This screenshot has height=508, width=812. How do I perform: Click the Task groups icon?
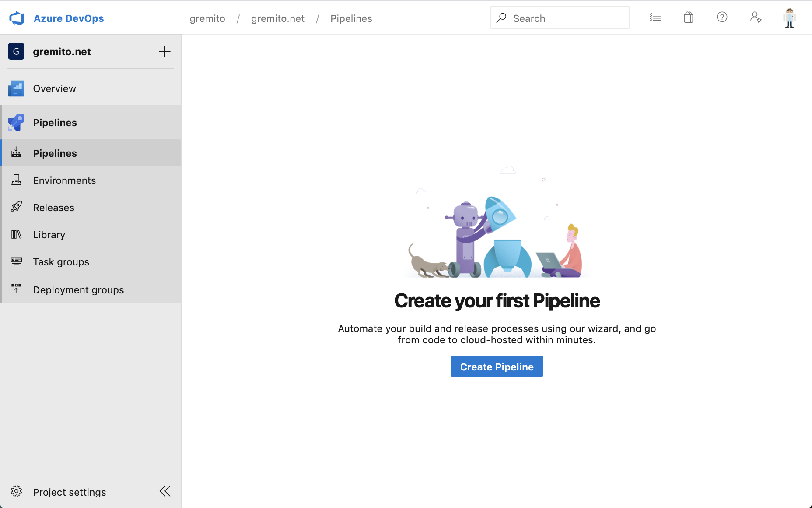pos(16,261)
